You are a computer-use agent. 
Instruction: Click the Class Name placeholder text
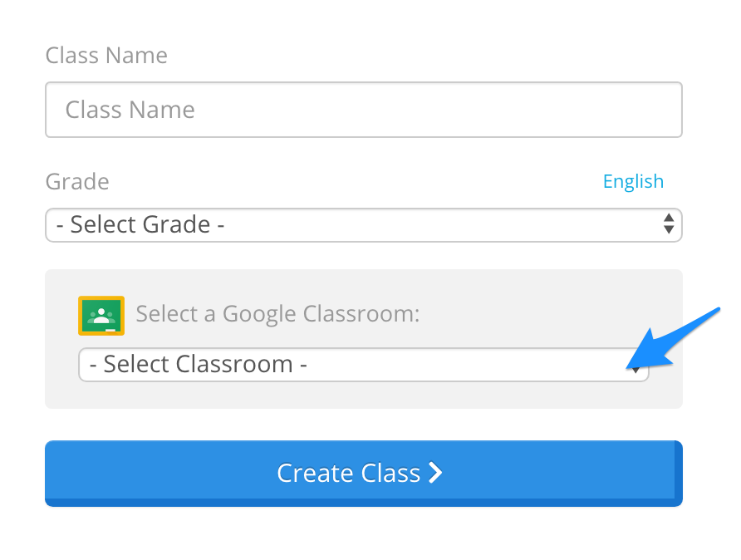(130, 110)
